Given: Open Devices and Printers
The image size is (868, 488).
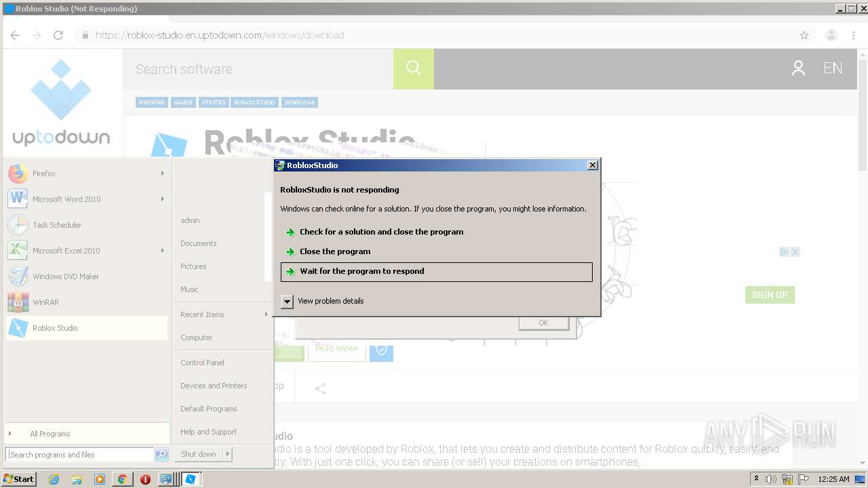Looking at the screenshot, I should (214, 386).
